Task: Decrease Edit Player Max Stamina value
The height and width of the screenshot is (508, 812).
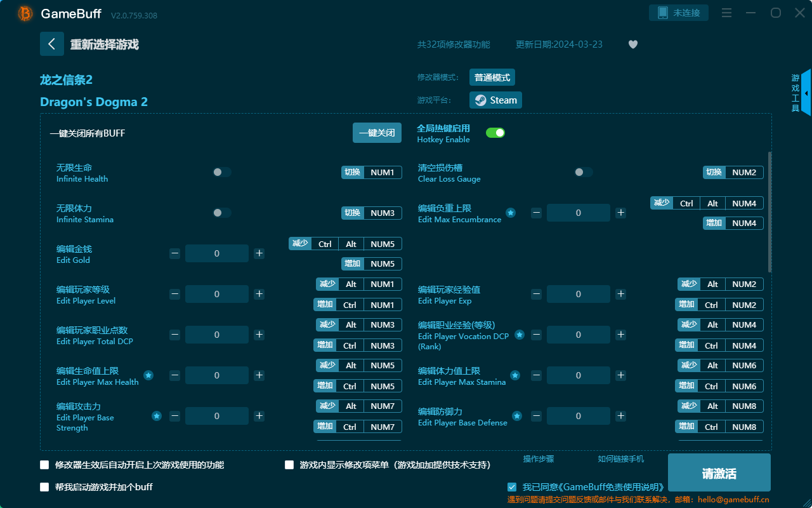Action: click(x=536, y=375)
